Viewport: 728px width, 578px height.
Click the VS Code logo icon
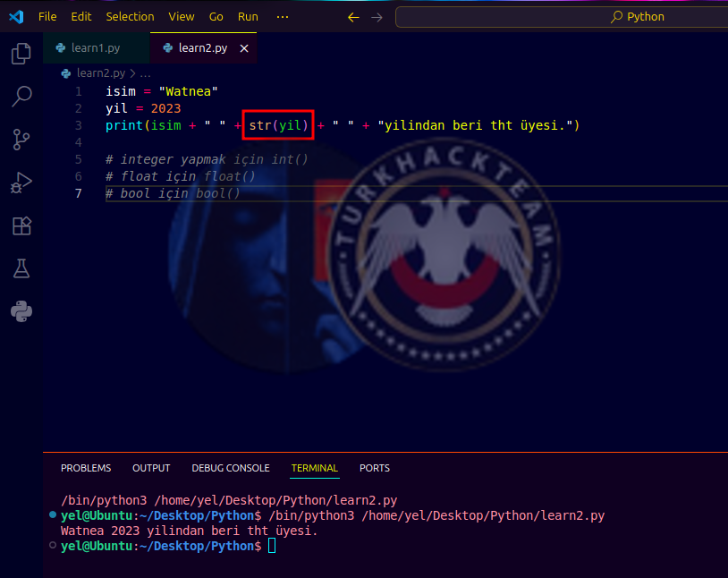(x=16, y=17)
